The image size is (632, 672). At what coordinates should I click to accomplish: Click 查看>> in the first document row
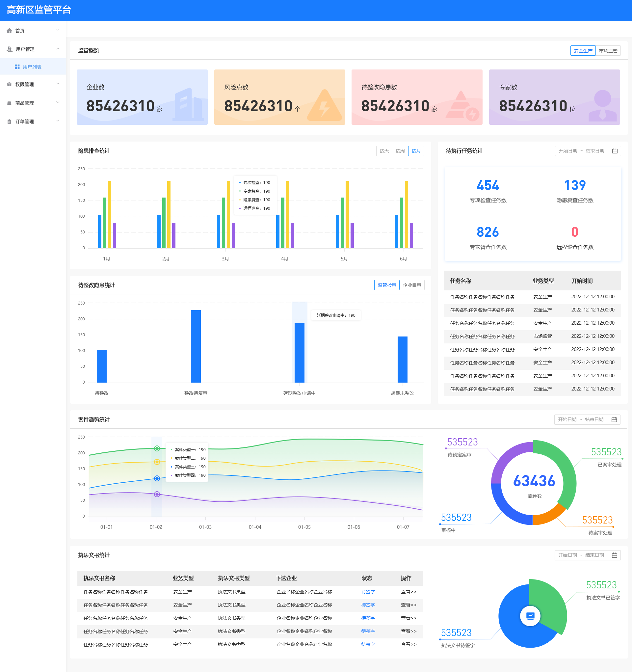coord(408,592)
